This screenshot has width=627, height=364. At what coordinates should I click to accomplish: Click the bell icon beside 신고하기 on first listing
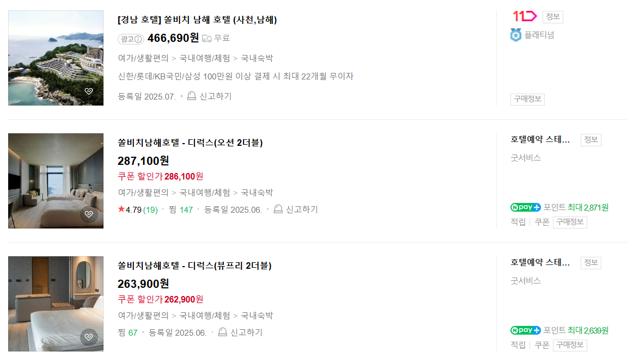tap(191, 96)
